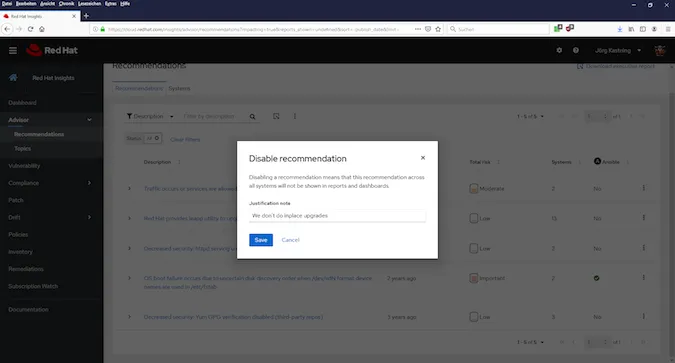Open kebab menu for Yum GPG row
This screenshot has width=675, height=363.
[x=644, y=316]
